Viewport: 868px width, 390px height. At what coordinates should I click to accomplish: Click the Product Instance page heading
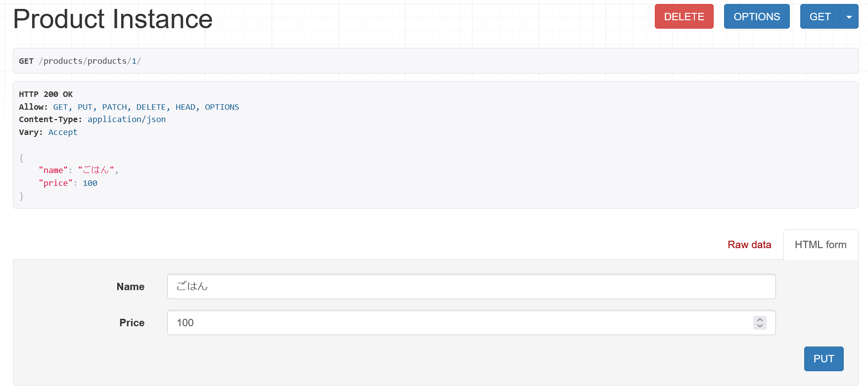[113, 19]
